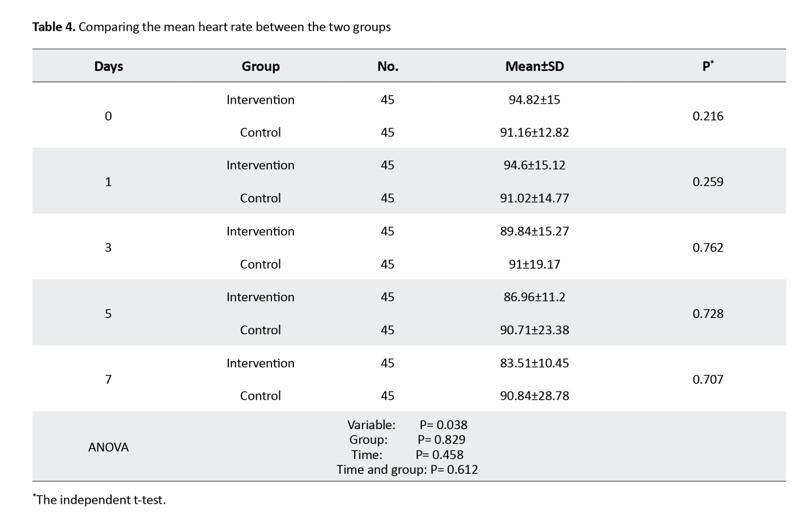Select the No. column header
The width and height of the screenshot is (812, 518).
387,66
